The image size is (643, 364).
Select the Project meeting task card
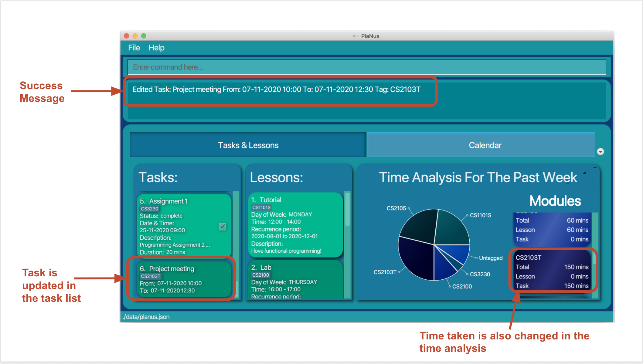tap(184, 279)
